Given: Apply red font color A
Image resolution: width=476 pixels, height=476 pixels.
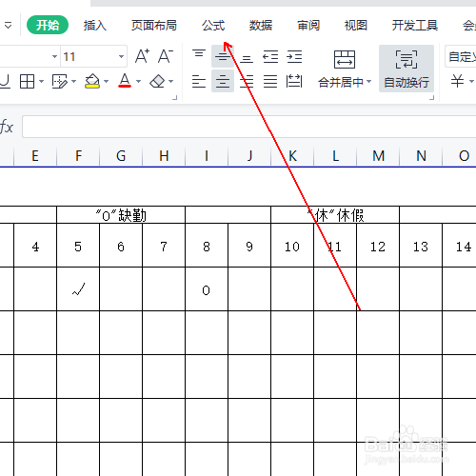Looking at the screenshot, I should (x=125, y=81).
